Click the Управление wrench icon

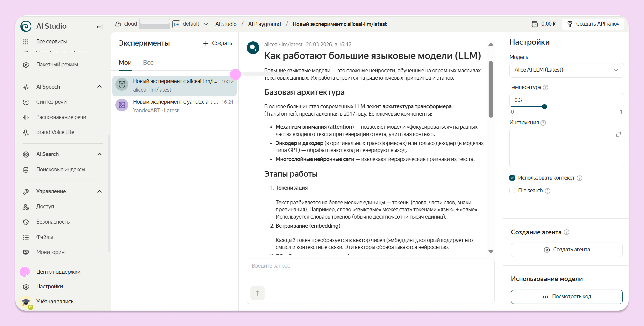click(26, 191)
